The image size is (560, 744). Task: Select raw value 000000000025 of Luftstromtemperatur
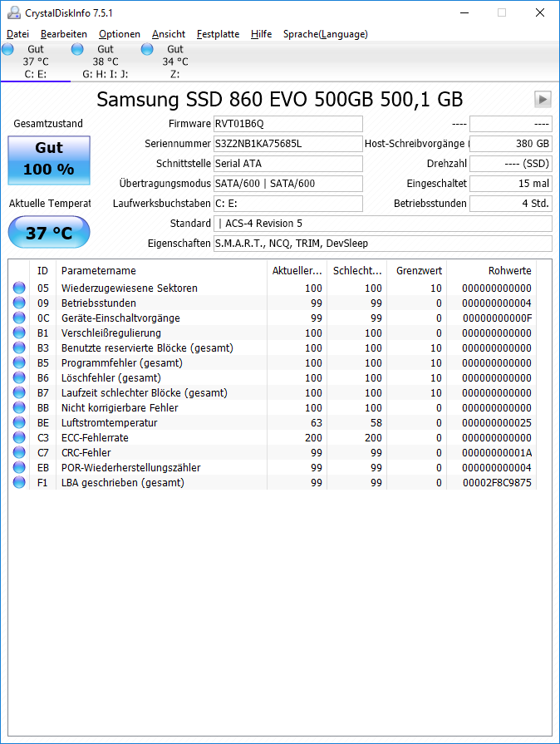click(x=497, y=423)
